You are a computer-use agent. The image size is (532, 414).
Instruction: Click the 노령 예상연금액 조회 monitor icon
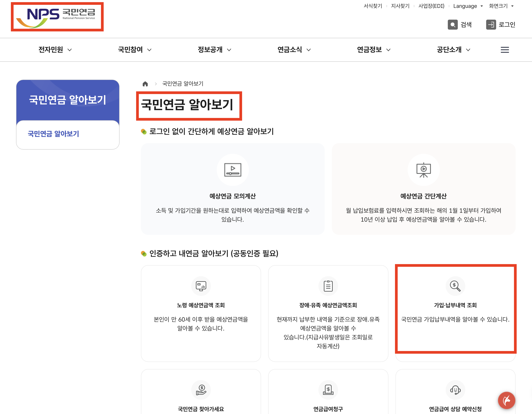(x=201, y=286)
